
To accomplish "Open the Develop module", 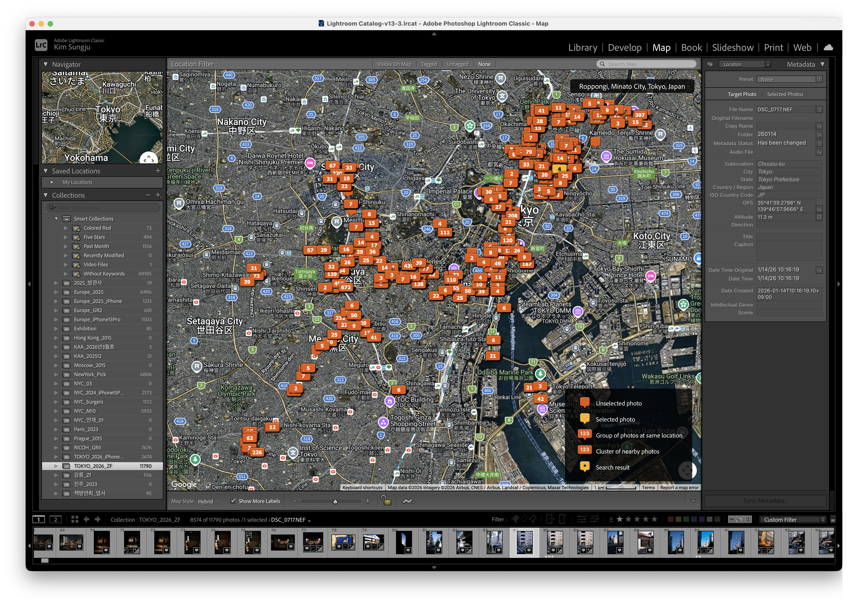I will (x=624, y=48).
